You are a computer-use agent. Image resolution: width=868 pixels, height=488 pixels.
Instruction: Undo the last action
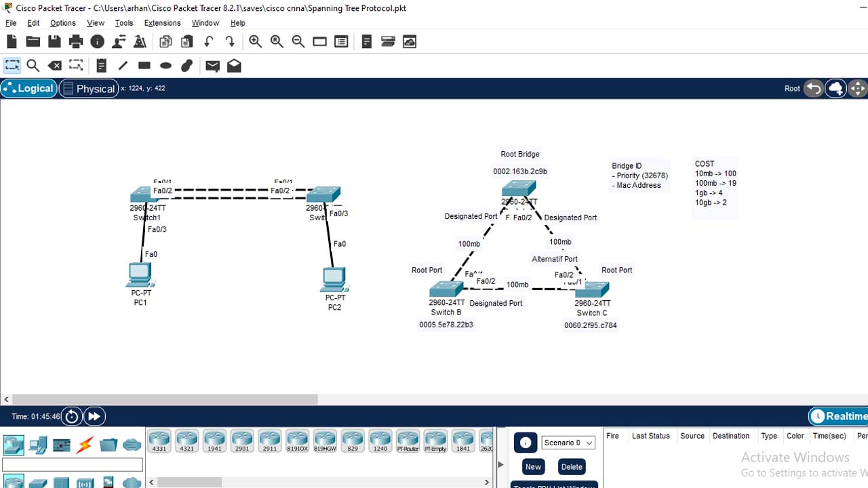click(209, 42)
